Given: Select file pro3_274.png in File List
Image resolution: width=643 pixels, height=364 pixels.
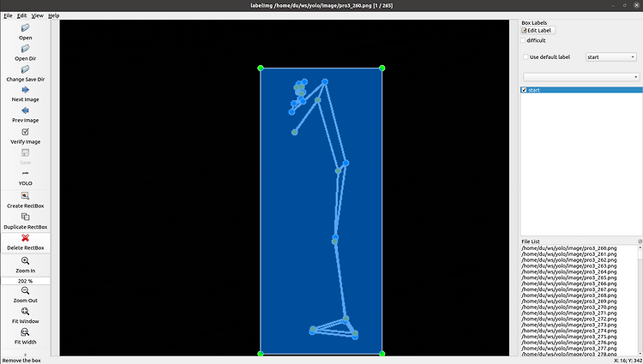Looking at the screenshot, I should click(568, 331).
